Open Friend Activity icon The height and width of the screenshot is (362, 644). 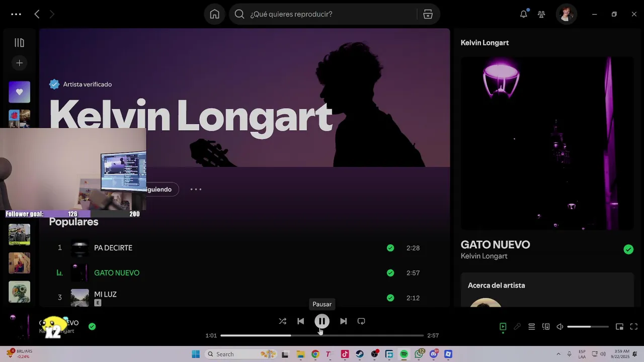tap(541, 14)
